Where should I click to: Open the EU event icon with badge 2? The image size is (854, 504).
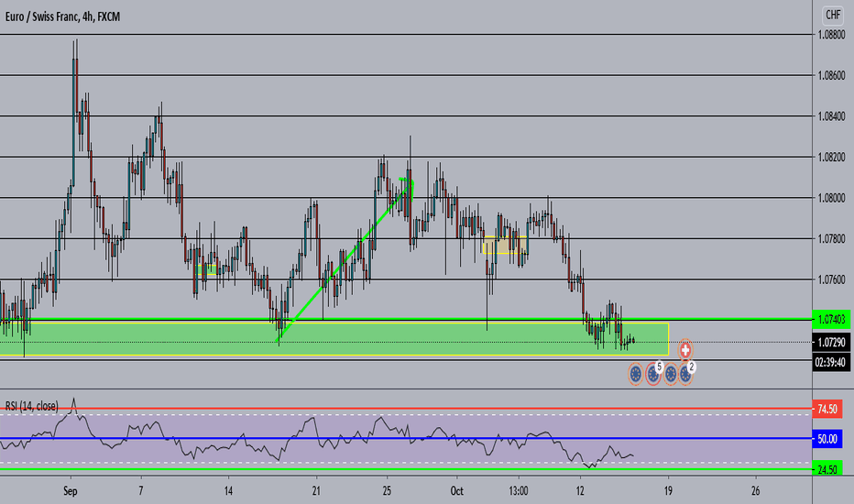[685, 374]
